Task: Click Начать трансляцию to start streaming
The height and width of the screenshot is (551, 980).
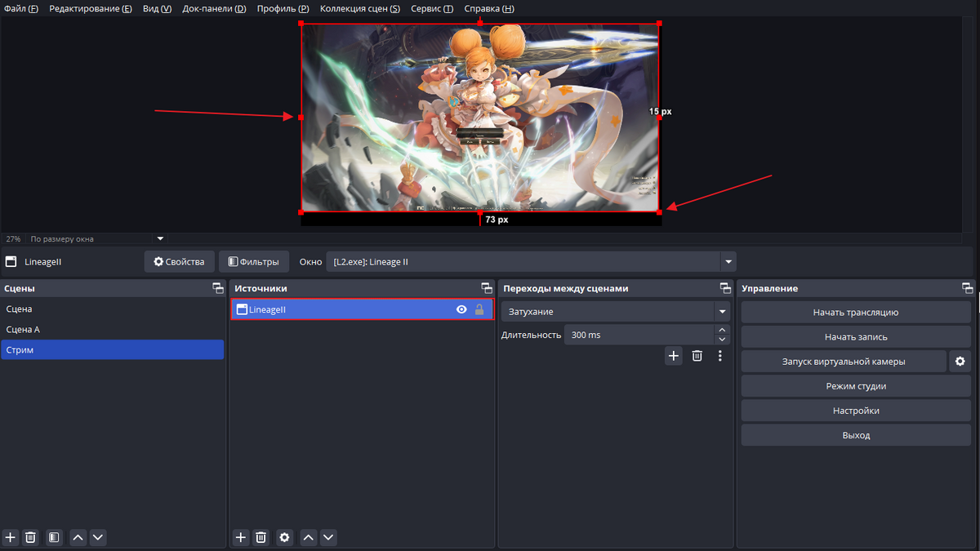Action: click(856, 313)
